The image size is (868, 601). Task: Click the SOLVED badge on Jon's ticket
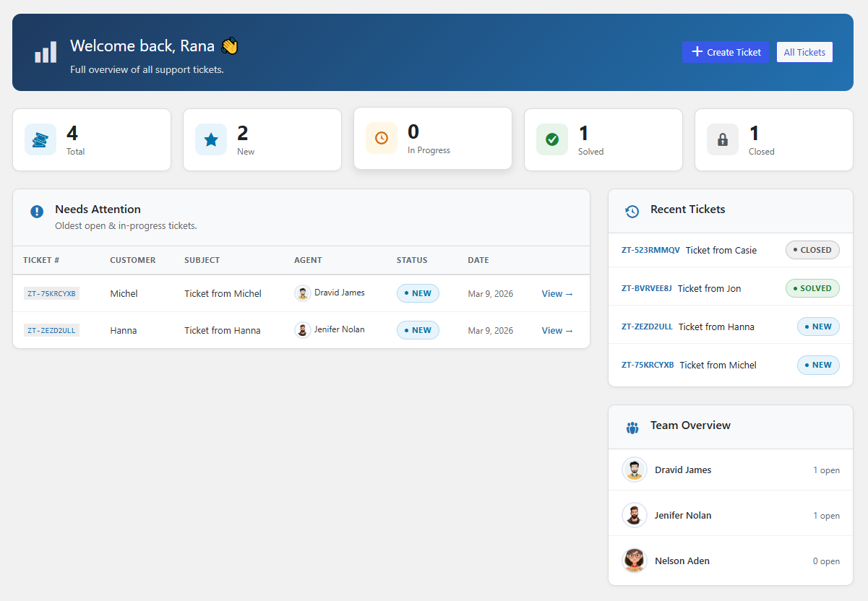pos(812,287)
